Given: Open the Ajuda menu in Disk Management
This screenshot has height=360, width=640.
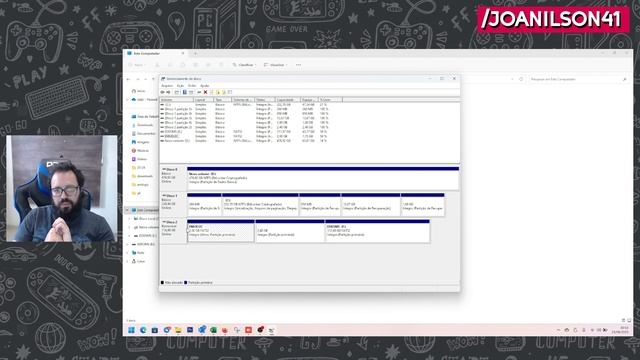Looking at the screenshot, I should click(204, 86).
